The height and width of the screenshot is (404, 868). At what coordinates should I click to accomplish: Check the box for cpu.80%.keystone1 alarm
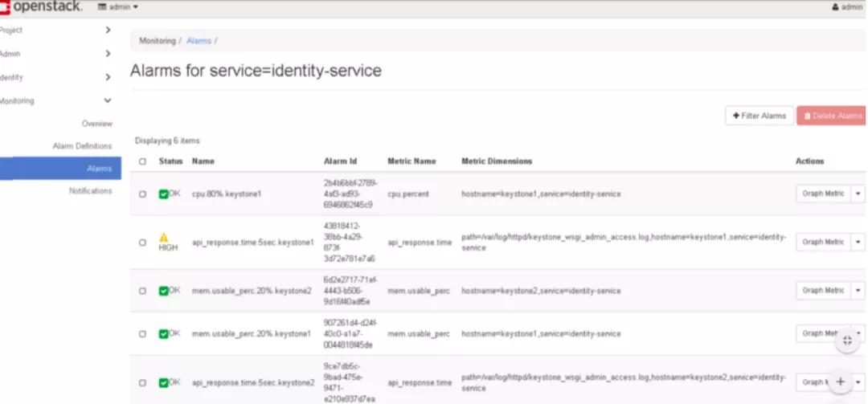coord(143,194)
